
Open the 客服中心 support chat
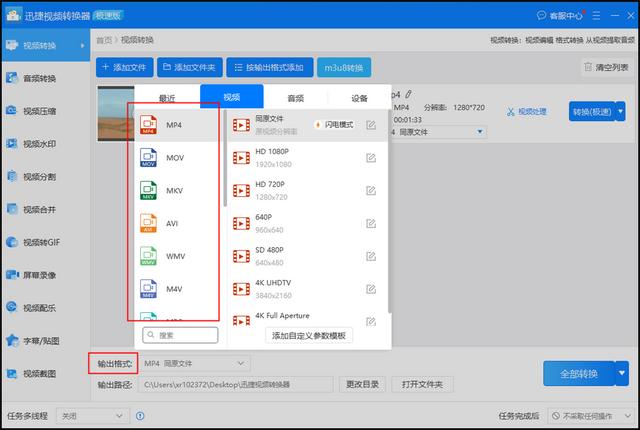click(560, 16)
